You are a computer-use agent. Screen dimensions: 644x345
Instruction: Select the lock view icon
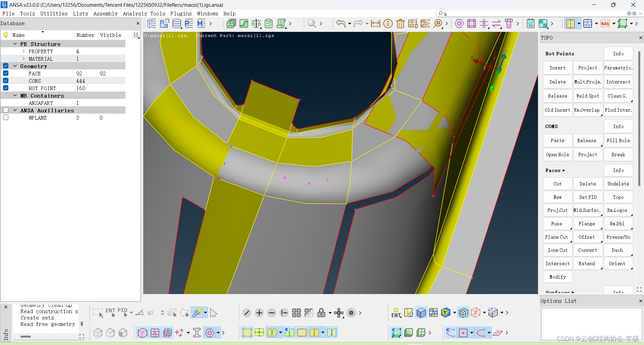click(321, 312)
